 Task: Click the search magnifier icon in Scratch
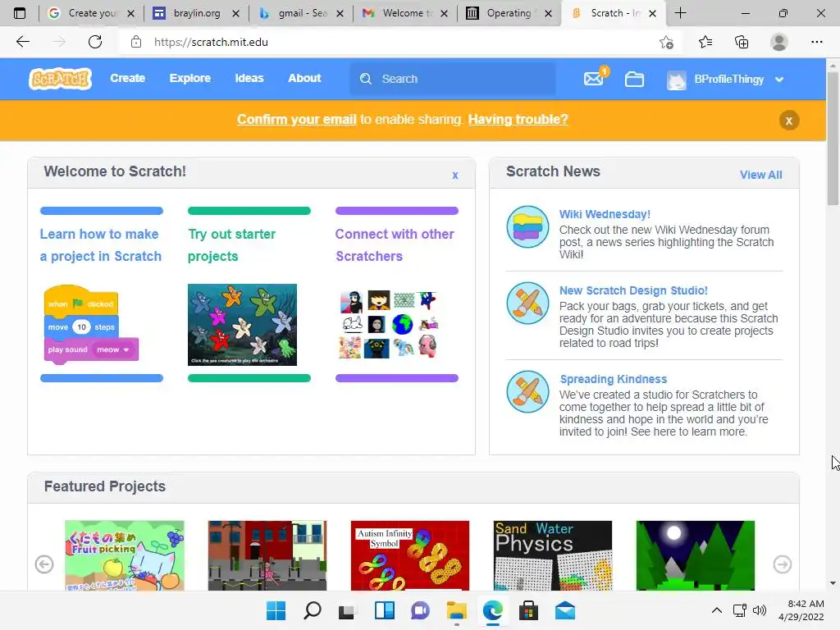[x=365, y=79]
